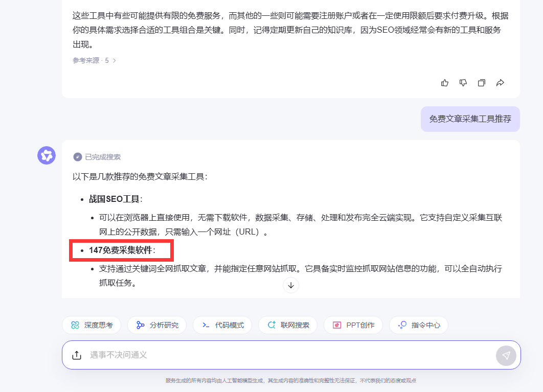Open the 参考来源 · 5 reference list
Viewport: 543px width, 392px height.
point(94,61)
